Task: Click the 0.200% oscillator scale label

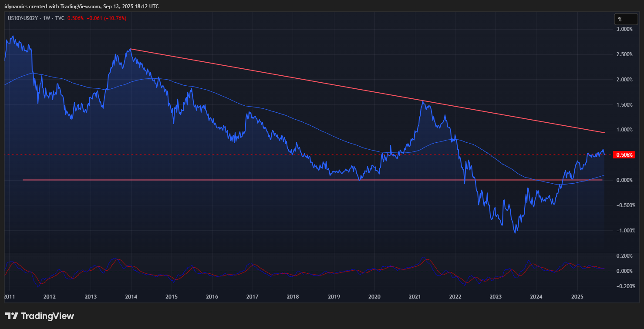Action: (624, 256)
